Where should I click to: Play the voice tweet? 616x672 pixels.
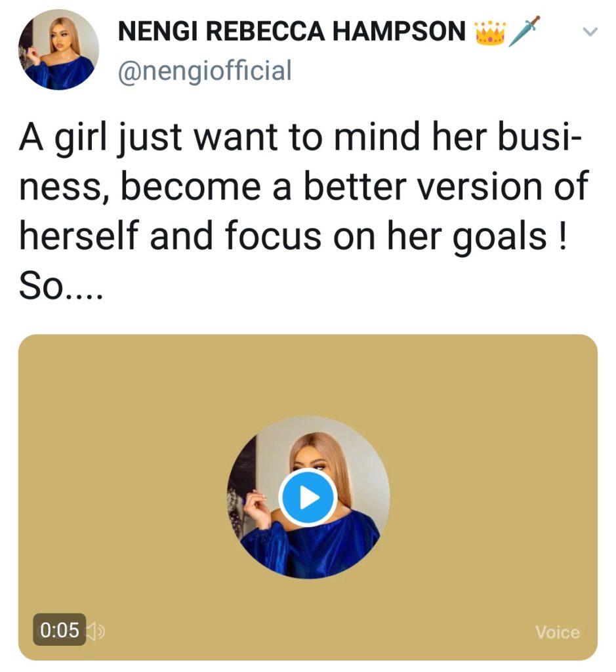(308, 498)
